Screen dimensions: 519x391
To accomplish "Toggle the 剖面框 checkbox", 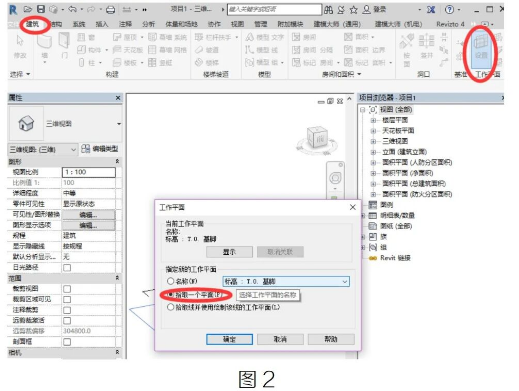I will click(67, 342).
